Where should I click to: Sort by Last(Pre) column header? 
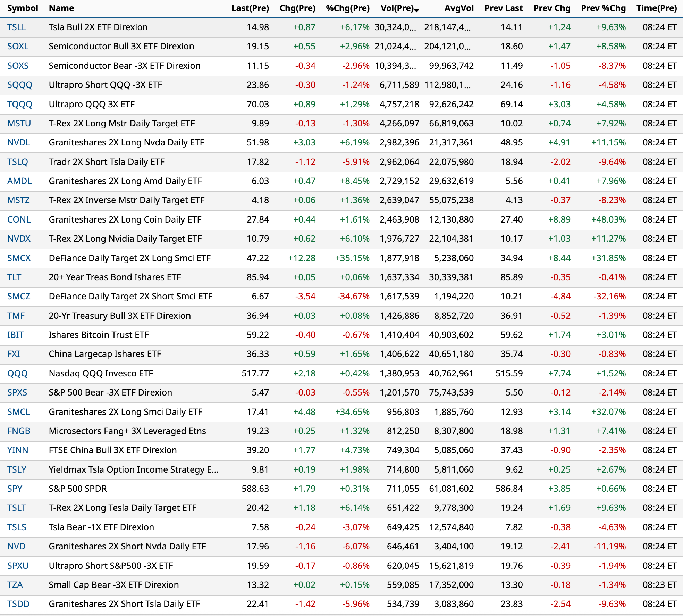(x=250, y=8)
